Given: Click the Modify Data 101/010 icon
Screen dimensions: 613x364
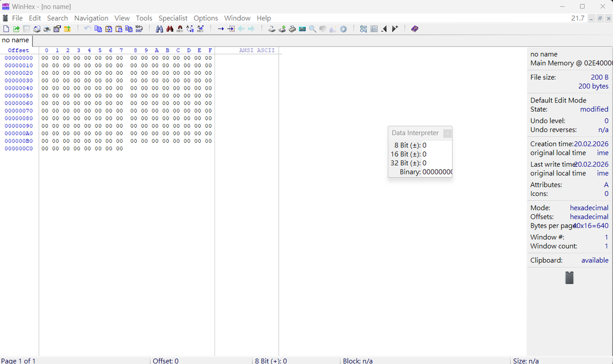Looking at the screenshot, I should (x=139, y=29).
